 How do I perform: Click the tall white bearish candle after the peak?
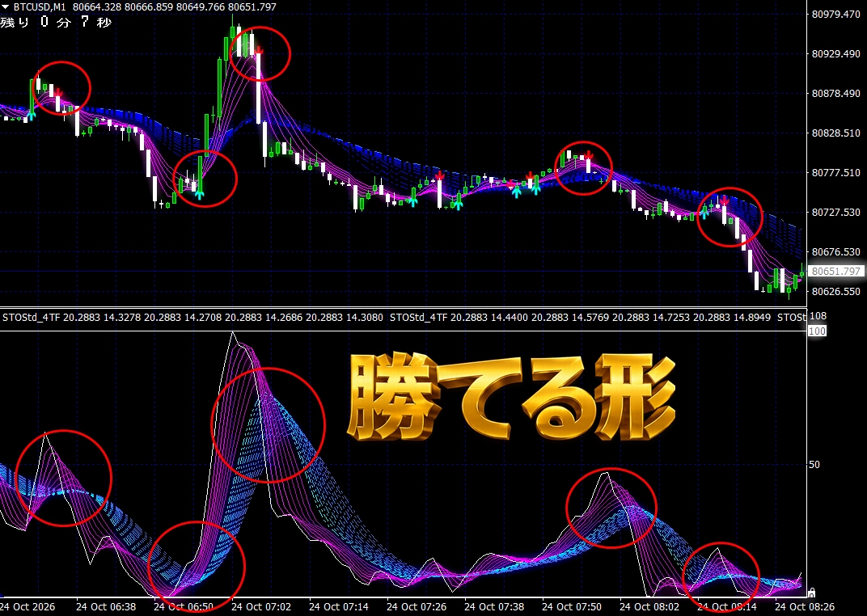258,88
